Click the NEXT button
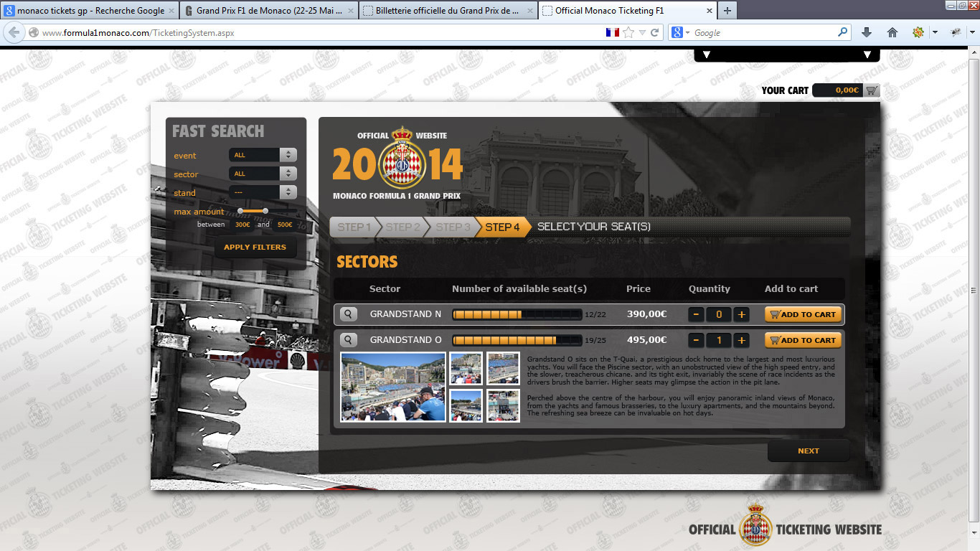Image resolution: width=980 pixels, height=551 pixels. click(809, 451)
